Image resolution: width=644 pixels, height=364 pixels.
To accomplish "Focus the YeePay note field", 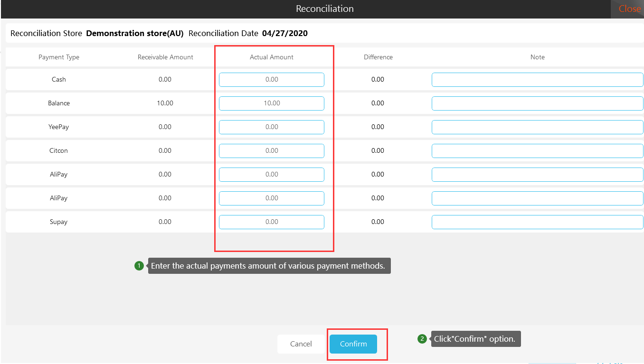I will click(537, 127).
